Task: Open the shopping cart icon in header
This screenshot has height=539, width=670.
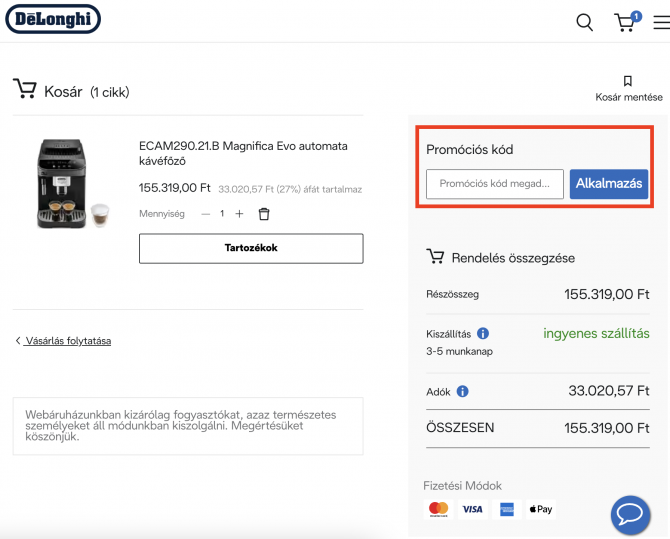Action: point(626,22)
